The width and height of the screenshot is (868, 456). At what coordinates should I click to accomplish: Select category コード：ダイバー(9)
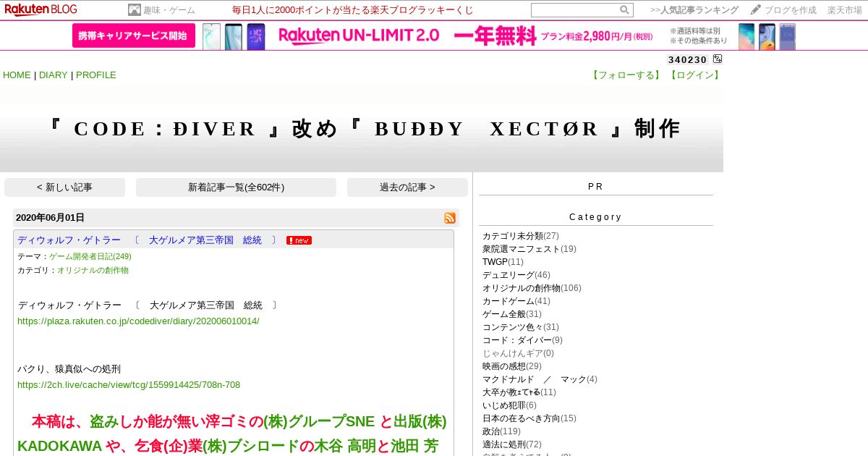click(x=522, y=340)
